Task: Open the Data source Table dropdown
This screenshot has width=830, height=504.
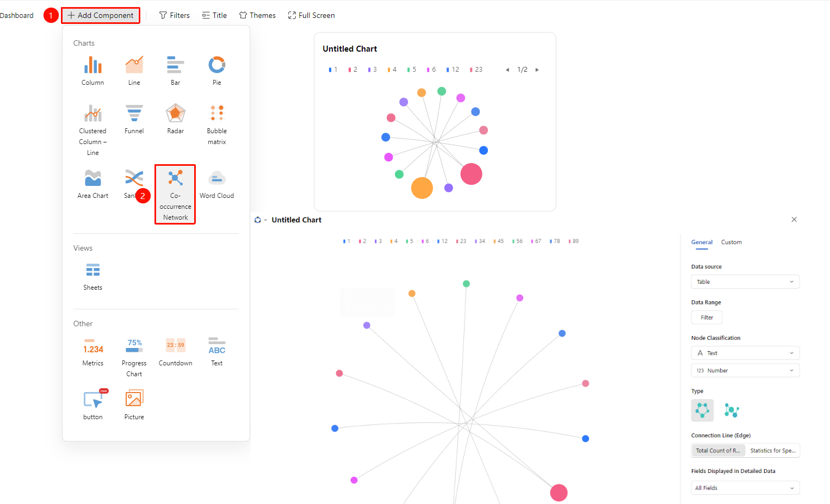Action: tap(745, 282)
